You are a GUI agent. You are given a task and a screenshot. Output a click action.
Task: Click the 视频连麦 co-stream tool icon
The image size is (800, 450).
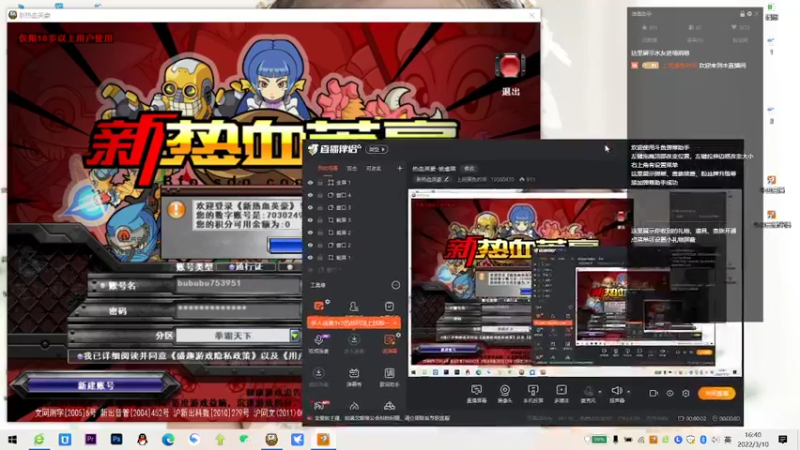pyautogui.click(x=319, y=340)
